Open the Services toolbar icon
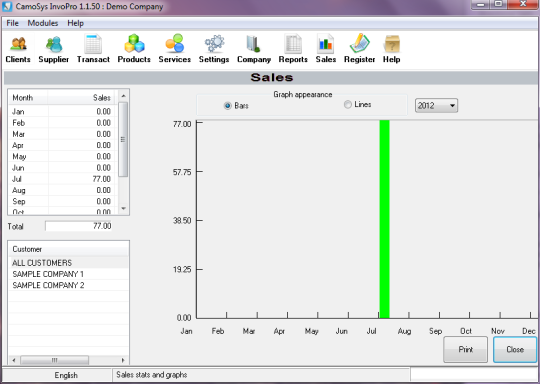Screen dimensions: 540x384 tap(175, 49)
